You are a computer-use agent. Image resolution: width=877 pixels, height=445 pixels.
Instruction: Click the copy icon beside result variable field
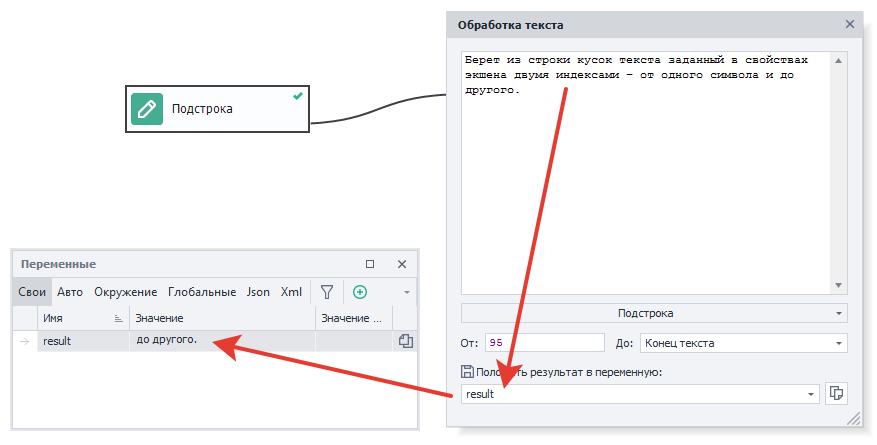836,393
